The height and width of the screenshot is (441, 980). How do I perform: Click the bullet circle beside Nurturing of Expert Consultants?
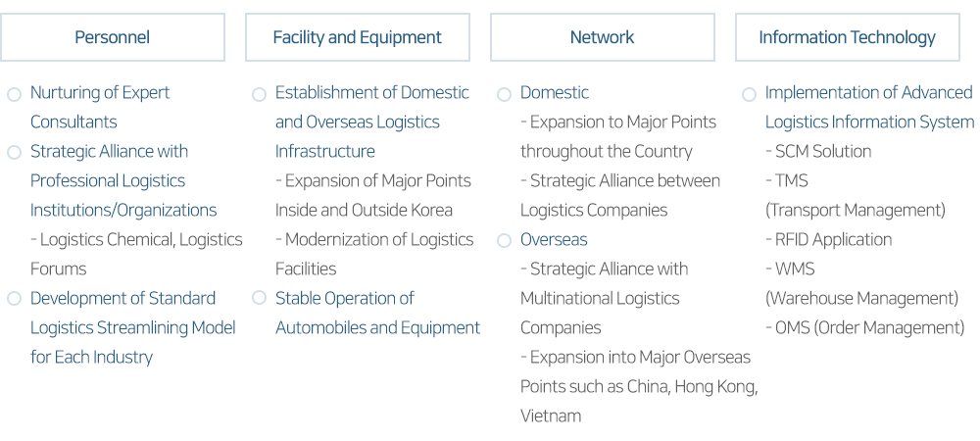click(15, 95)
